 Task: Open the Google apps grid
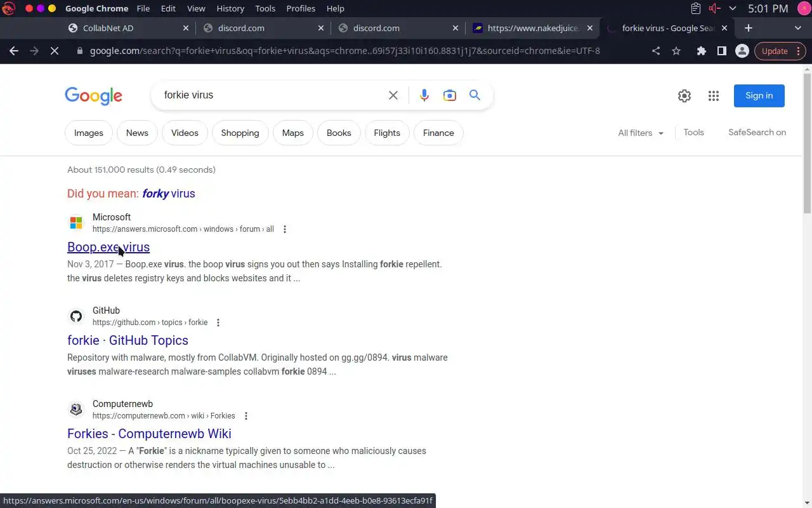[714, 96]
